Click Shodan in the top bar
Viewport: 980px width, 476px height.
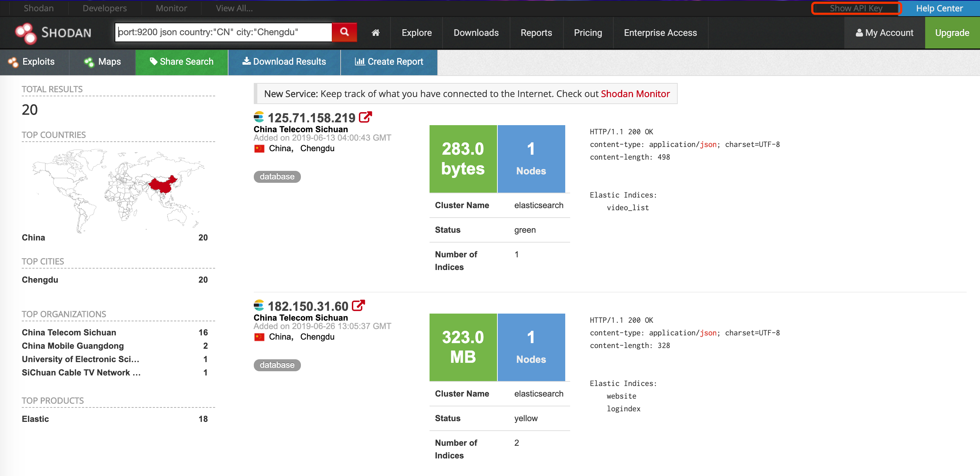coord(38,8)
